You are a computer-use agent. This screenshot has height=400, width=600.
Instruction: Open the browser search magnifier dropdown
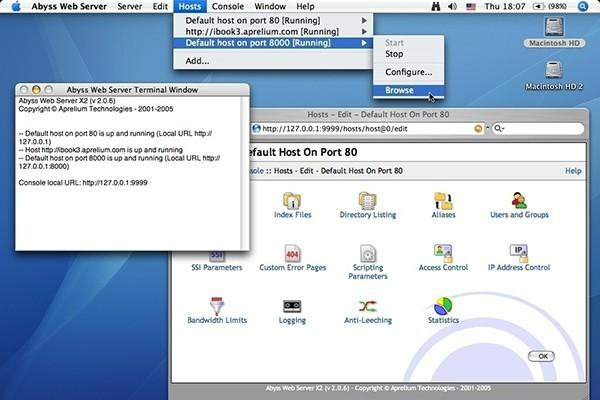499,129
